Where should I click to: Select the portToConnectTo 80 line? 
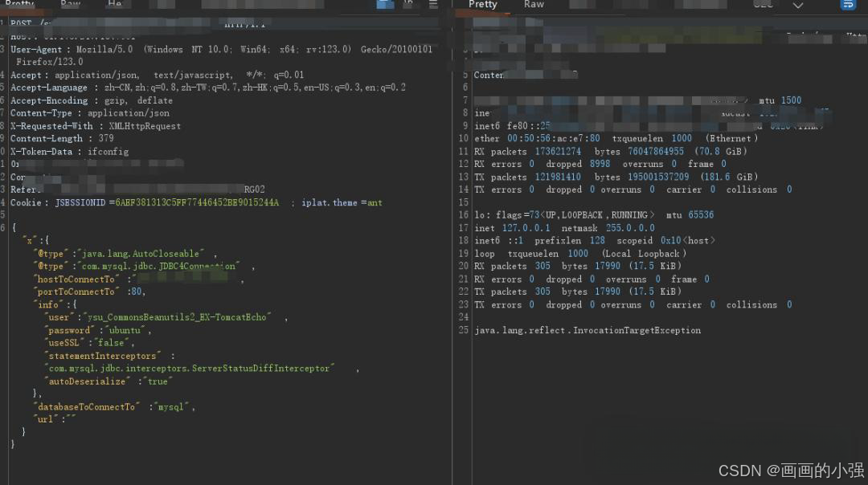[x=89, y=291]
